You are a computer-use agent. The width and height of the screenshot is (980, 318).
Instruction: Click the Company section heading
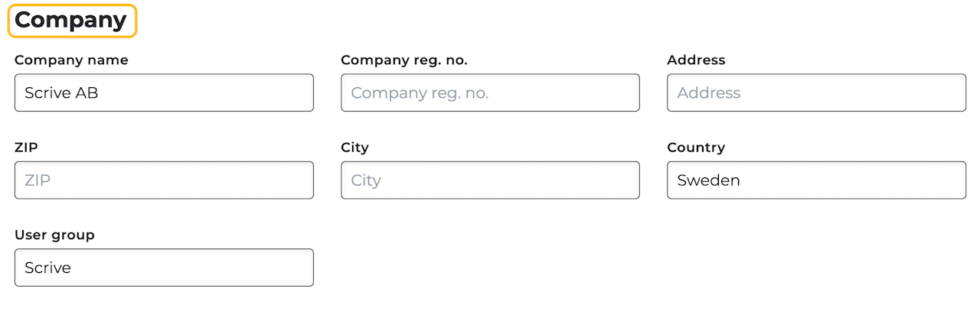pyautogui.click(x=70, y=21)
